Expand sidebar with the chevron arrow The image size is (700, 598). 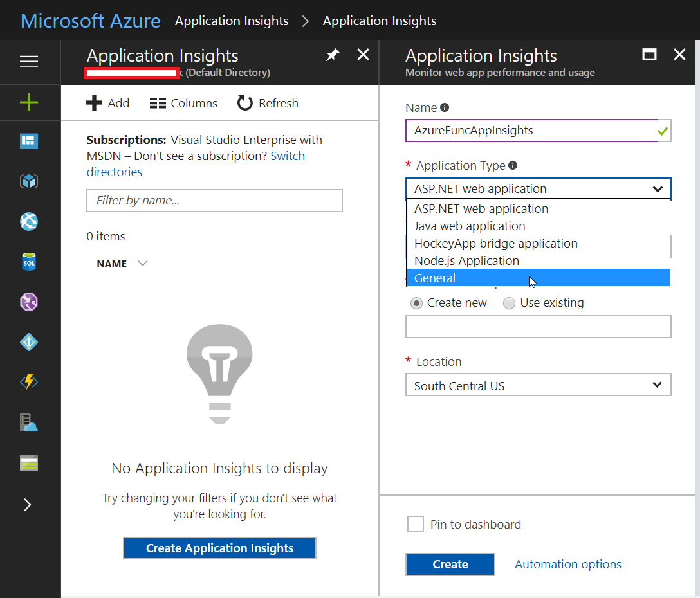[28, 505]
